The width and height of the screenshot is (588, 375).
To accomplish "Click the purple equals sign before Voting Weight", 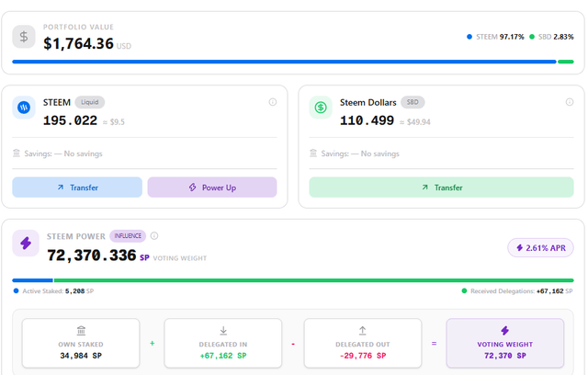I will pos(434,343).
